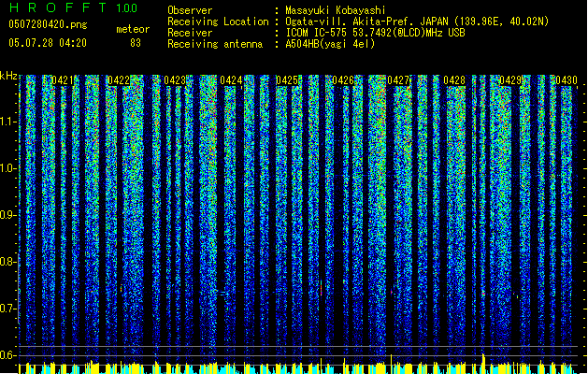Click the Ogata-vill. Akita-Pref. JAPAN location text

(417, 22)
